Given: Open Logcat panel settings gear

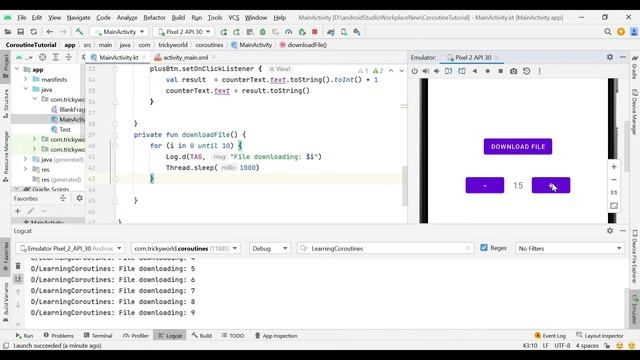Looking at the screenshot, I should pos(610,231).
